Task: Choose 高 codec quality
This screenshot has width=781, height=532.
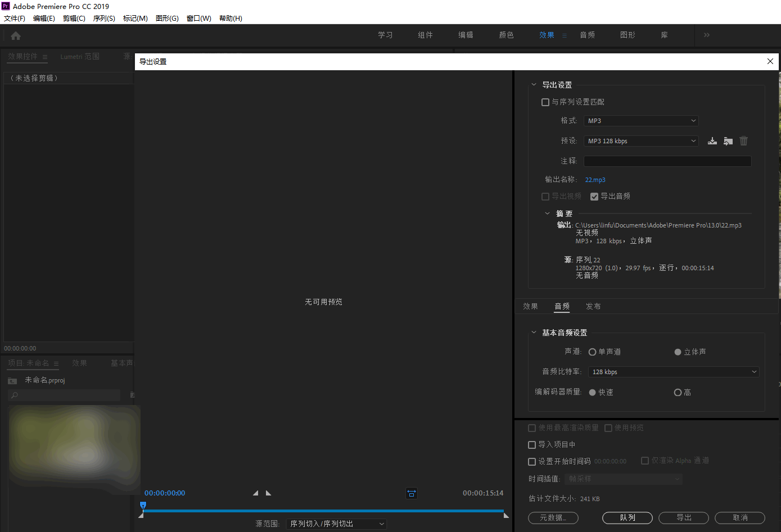Action: coord(678,393)
